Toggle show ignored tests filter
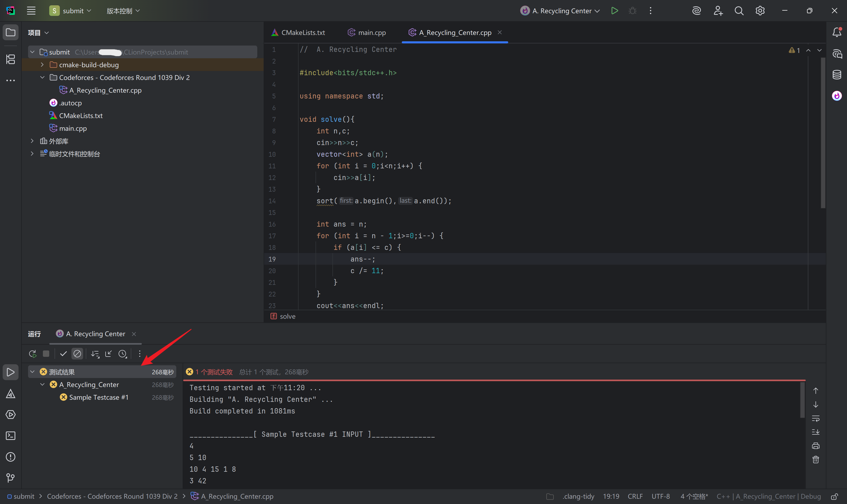This screenshot has height=504, width=847. (78, 354)
